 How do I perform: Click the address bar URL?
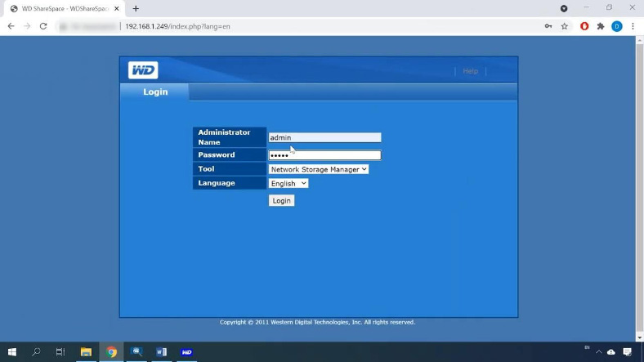click(x=177, y=26)
